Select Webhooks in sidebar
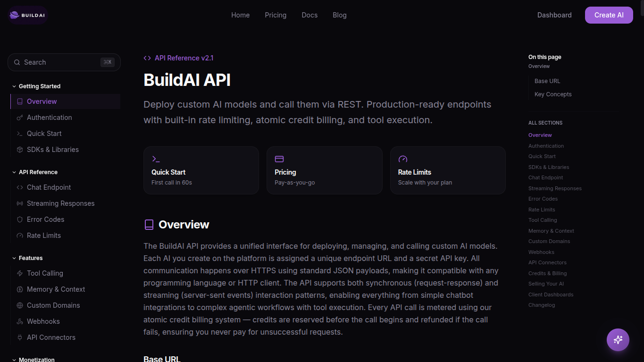This screenshot has height=362, width=644. click(x=66, y=321)
